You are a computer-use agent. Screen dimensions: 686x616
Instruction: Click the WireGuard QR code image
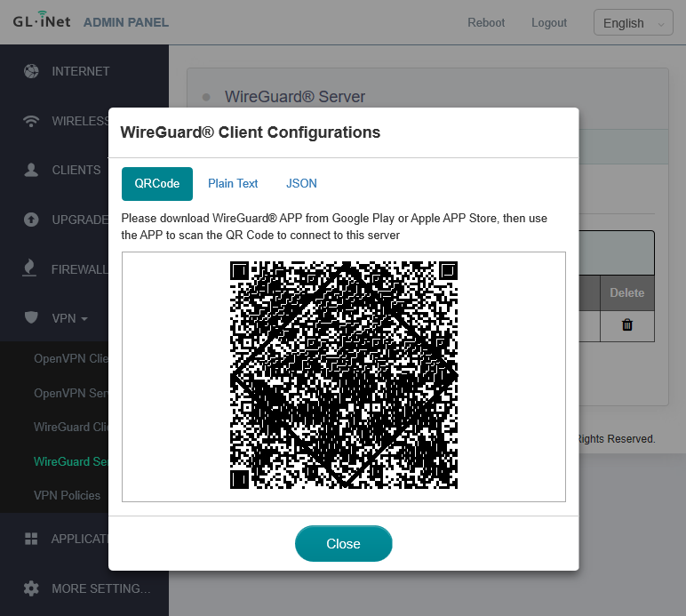click(x=344, y=375)
